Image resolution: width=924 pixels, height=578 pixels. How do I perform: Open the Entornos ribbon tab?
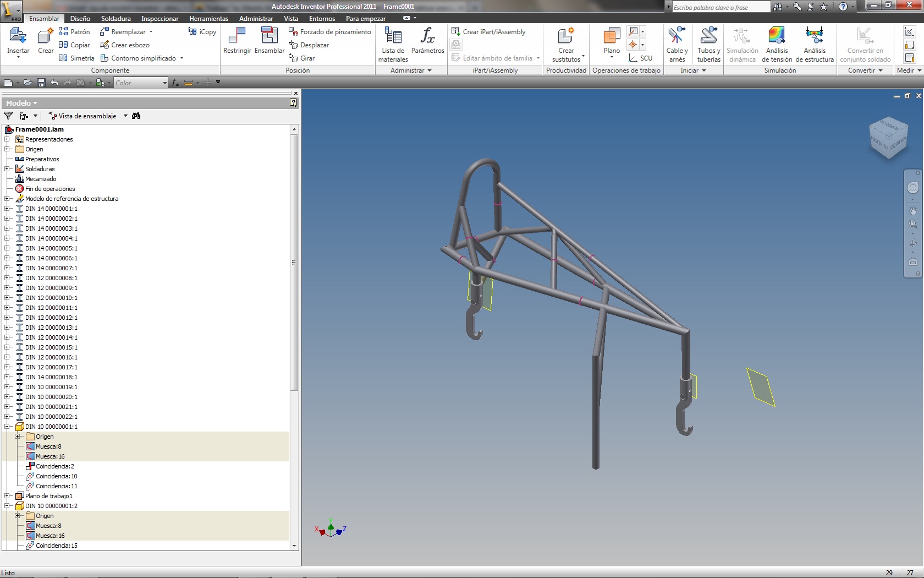pyautogui.click(x=322, y=18)
